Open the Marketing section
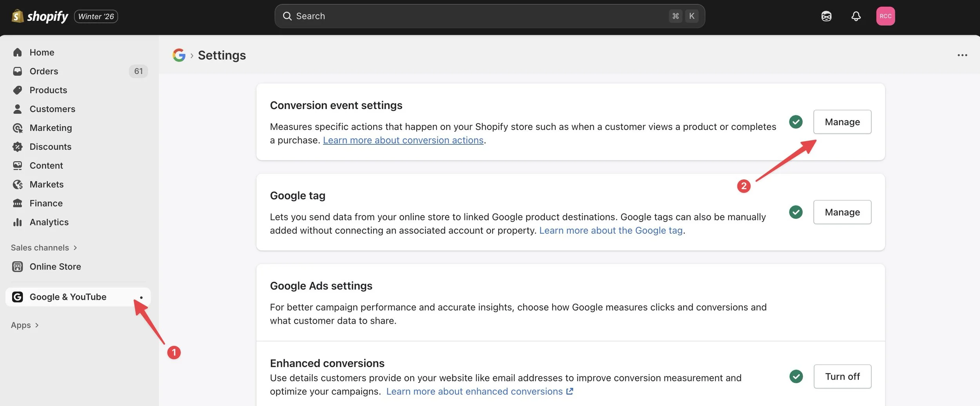The image size is (980, 406). tap(18, 127)
